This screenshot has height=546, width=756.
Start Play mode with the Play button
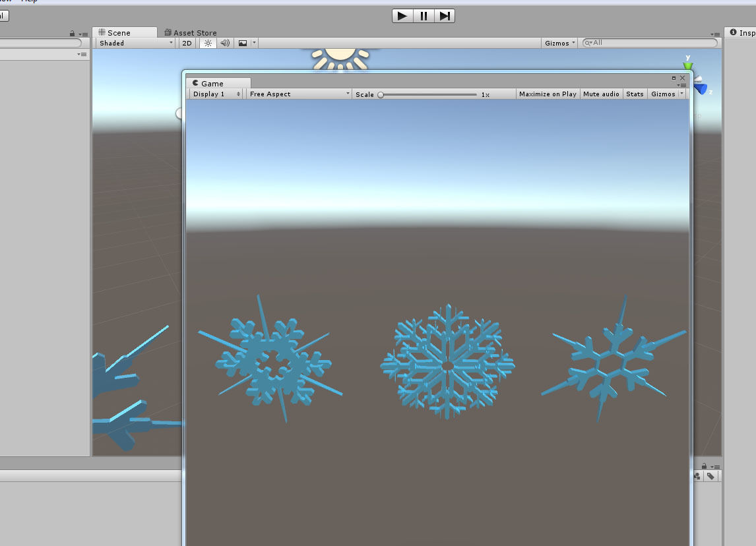(402, 16)
